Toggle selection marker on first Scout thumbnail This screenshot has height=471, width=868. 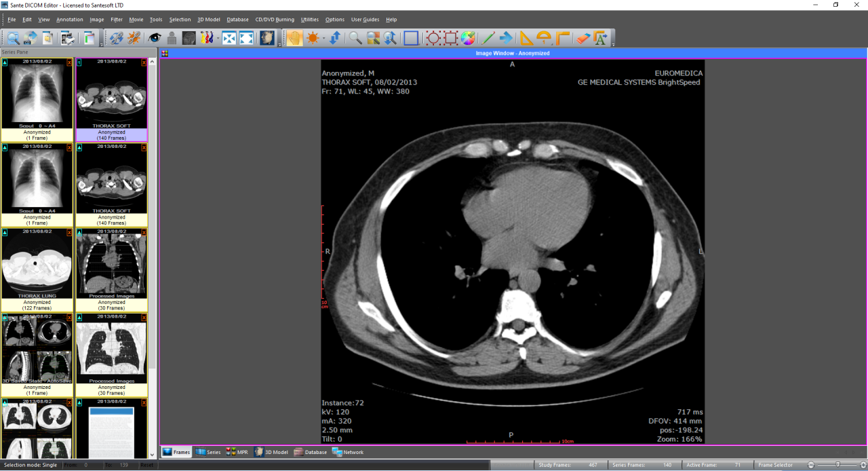(x=5, y=62)
